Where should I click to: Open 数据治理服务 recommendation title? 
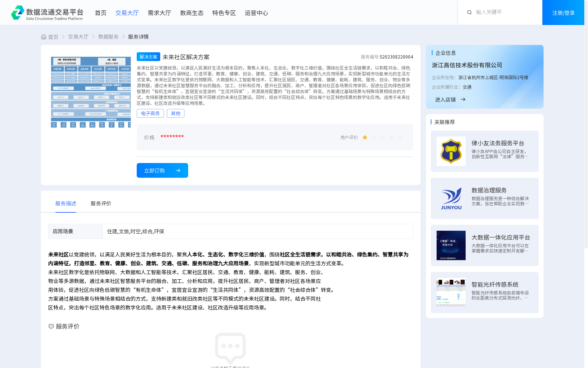(489, 190)
